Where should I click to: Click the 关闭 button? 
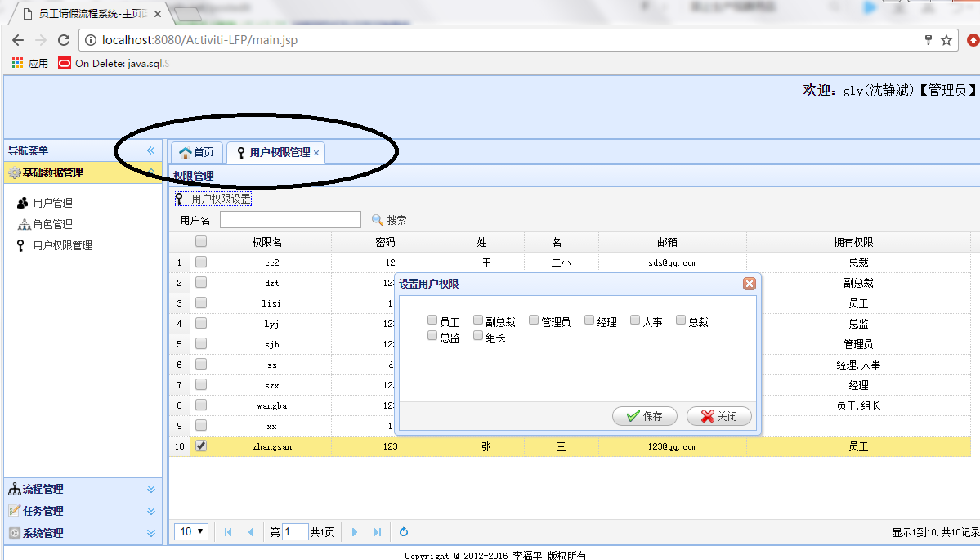tap(718, 416)
